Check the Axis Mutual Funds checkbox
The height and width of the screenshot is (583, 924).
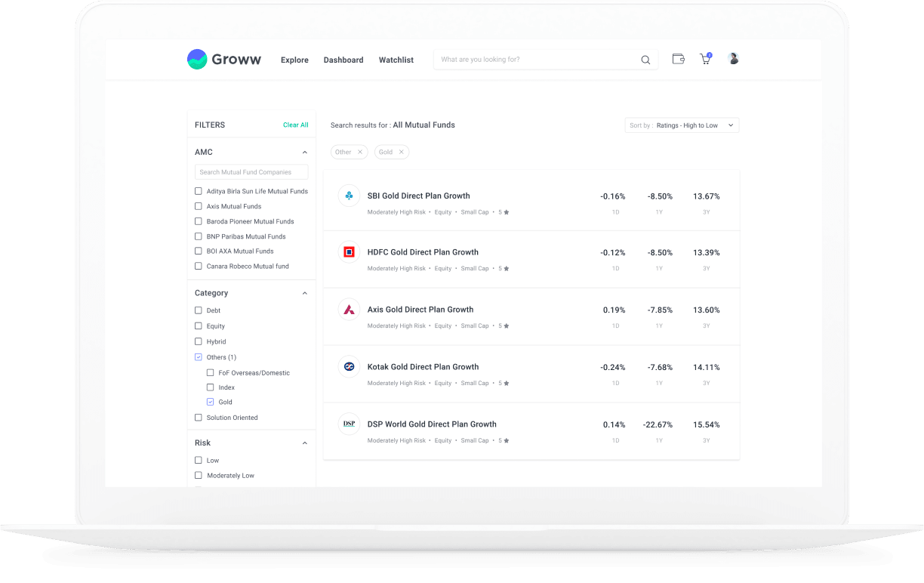(199, 206)
